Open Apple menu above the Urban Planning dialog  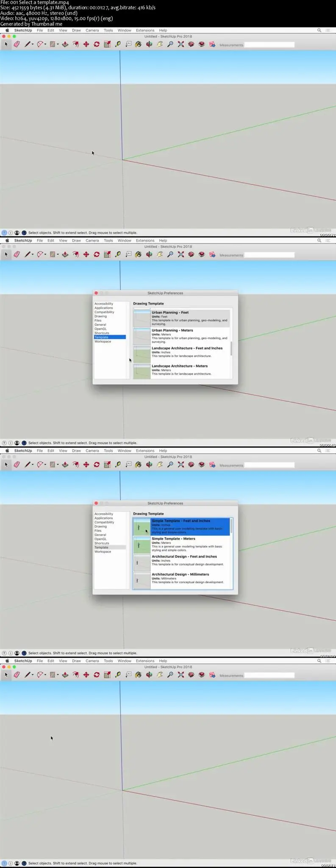pos(7,240)
